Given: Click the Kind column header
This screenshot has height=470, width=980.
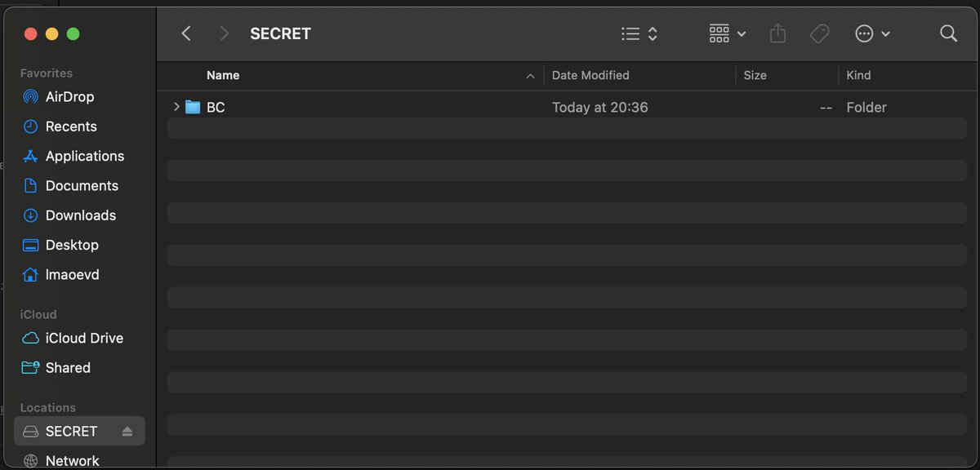Looking at the screenshot, I should point(858,75).
